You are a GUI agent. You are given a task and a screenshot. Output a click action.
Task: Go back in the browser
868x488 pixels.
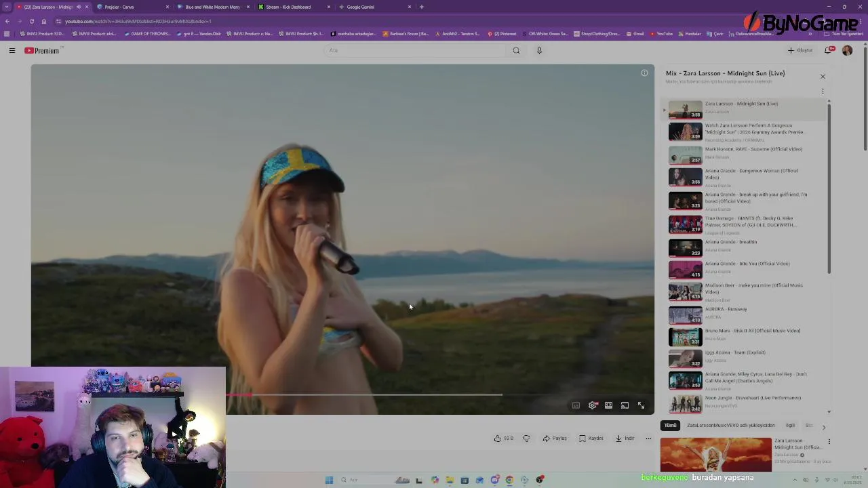pos(7,21)
